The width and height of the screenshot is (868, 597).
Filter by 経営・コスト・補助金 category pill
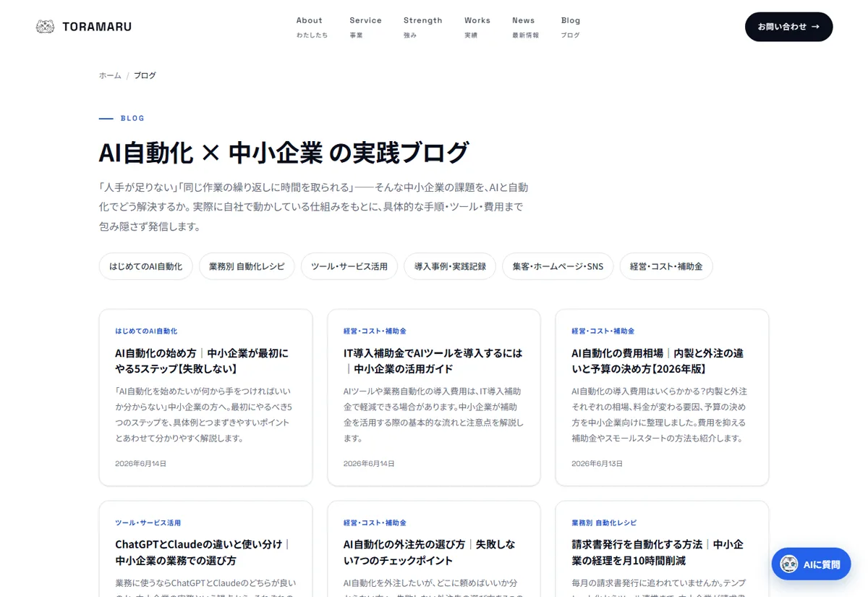666,266
